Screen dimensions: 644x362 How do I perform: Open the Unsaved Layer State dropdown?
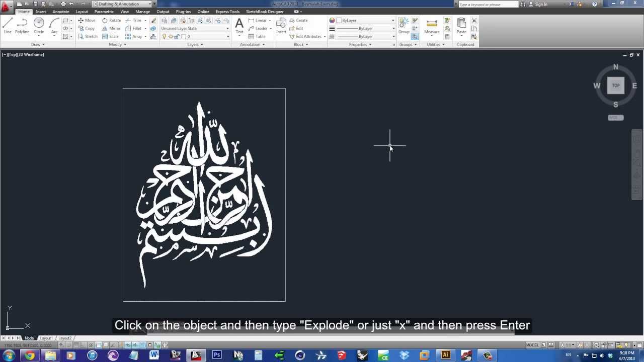(x=195, y=29)
